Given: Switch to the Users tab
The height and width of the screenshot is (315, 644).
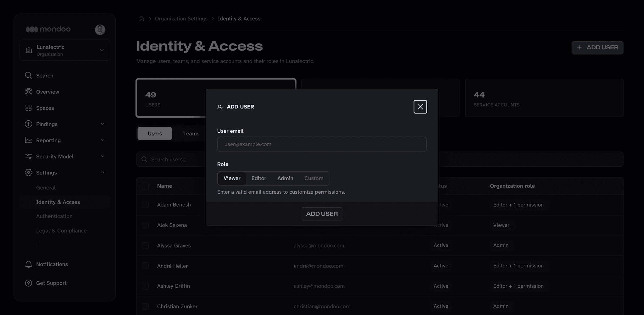Looking at the screenshot, I should tap(155, 134).
